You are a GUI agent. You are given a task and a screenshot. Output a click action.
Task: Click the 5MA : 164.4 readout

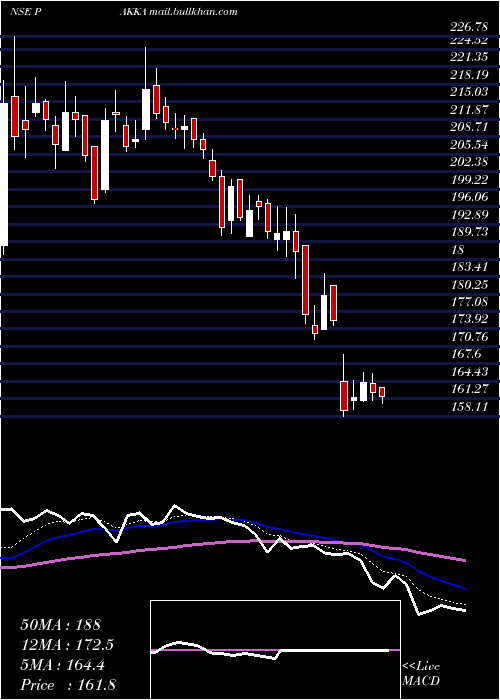(x=62, y=665)
